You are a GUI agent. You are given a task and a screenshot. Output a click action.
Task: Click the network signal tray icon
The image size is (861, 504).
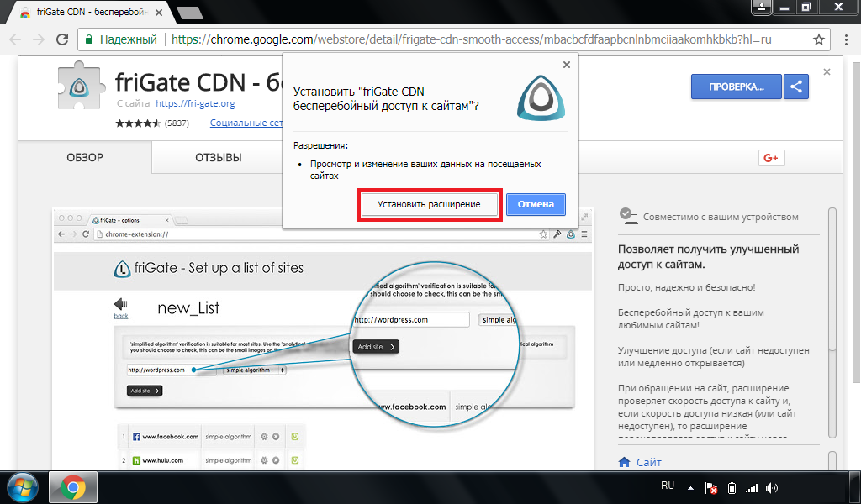[751, 487]
